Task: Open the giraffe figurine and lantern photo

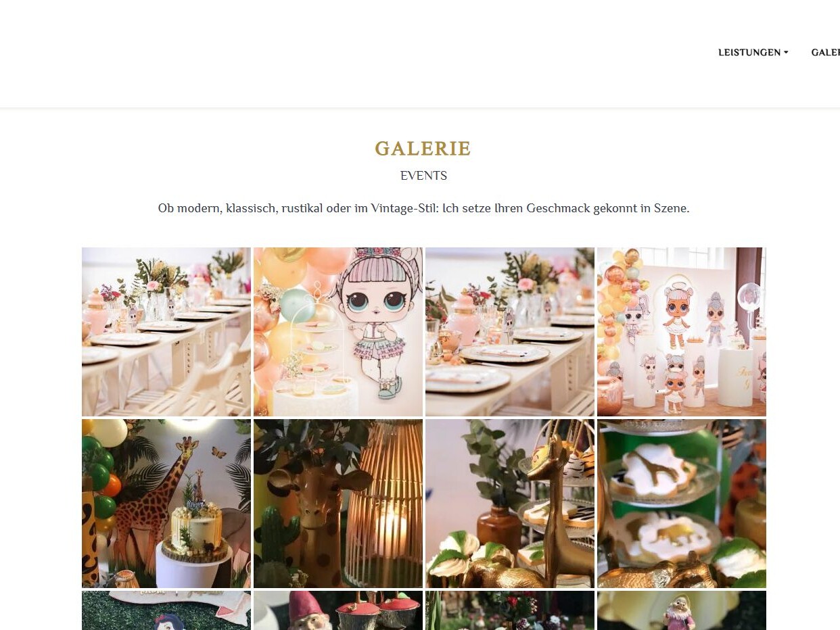Action: point(338,504)
